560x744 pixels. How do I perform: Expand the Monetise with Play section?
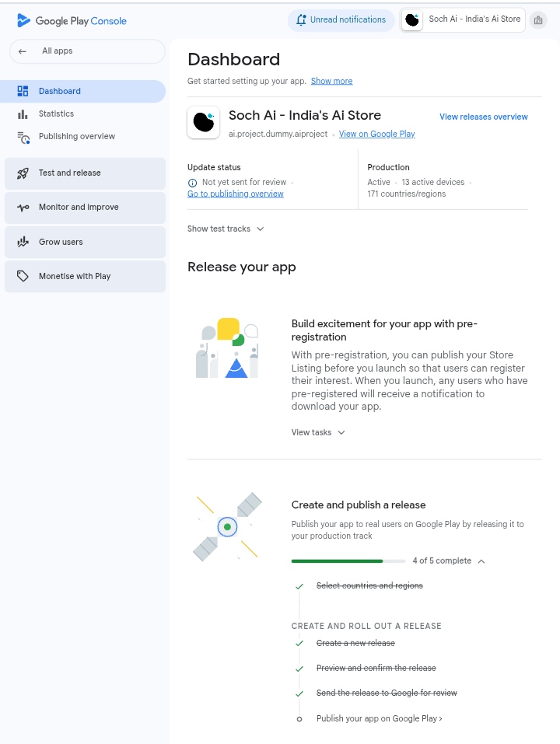(86, 276)
